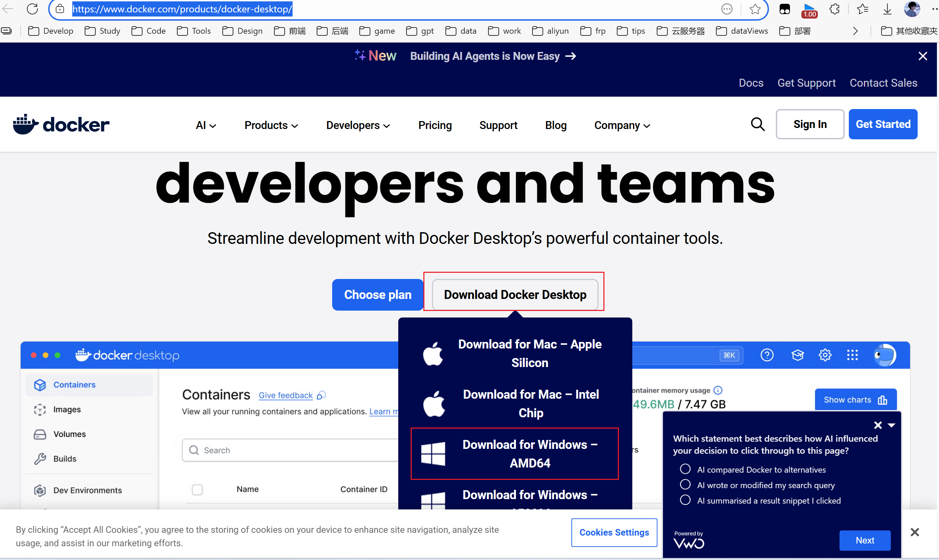Open Get Support in the top bar
The height and width of the screenshot is (560, 939).
[806, 83]
